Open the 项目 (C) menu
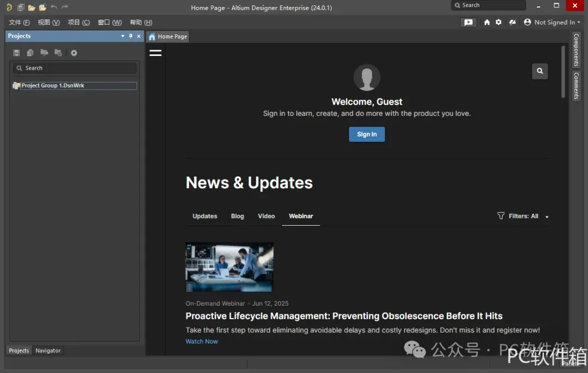Image resolution: width=588 pixels, height=373 pixels. [x=79, y=22]
